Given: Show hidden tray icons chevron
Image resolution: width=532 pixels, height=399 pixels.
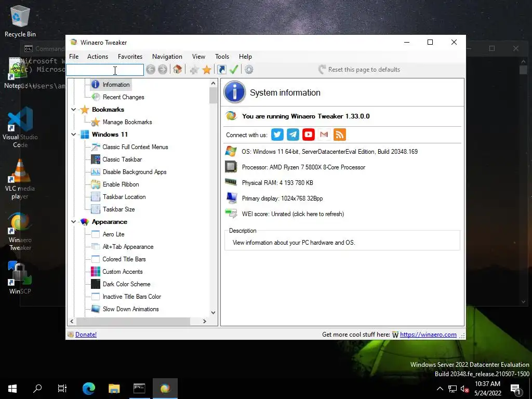Looking at the screenshot, I should coord(440,389).
